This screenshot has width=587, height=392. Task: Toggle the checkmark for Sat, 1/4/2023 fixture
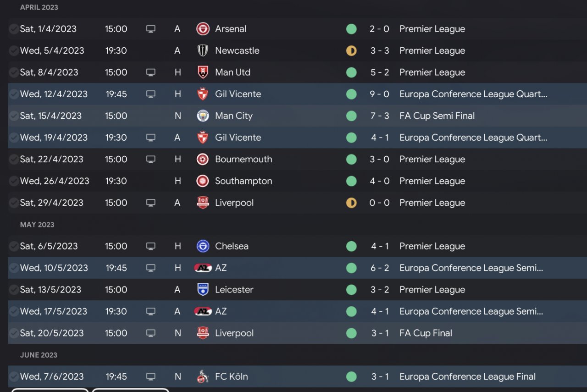click(14, 29)
